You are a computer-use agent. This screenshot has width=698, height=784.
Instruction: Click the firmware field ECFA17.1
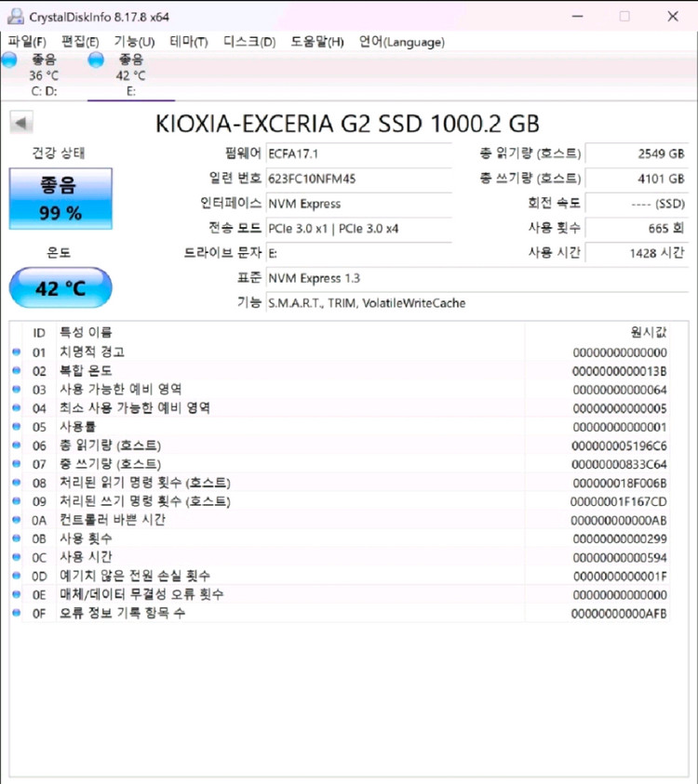click(x=358, y=153)
